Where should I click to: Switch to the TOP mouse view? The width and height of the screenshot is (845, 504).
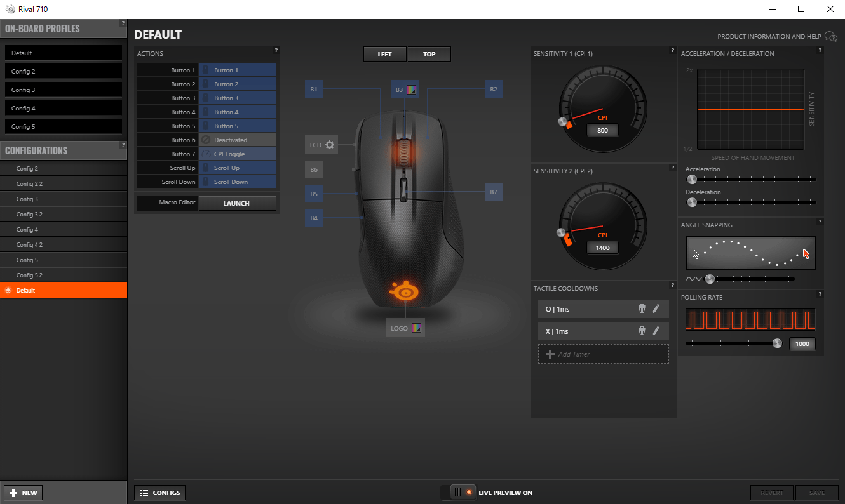pyautogui.click(x=429, y=54)
